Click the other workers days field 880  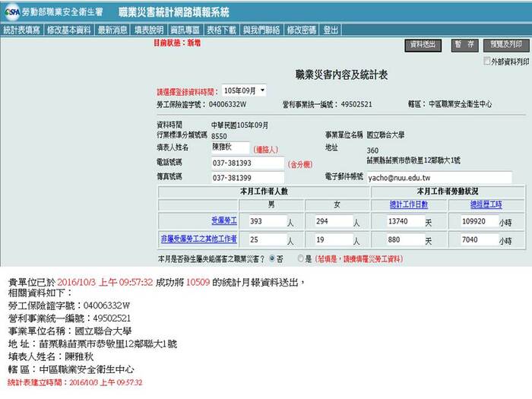(406, 239)
